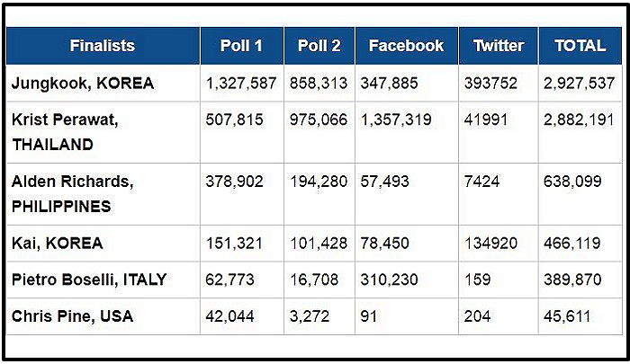Screen dimensions: 630x364
Task: Click Alden Richards' Poll 2 value 194,280
Action: (319, 182)
